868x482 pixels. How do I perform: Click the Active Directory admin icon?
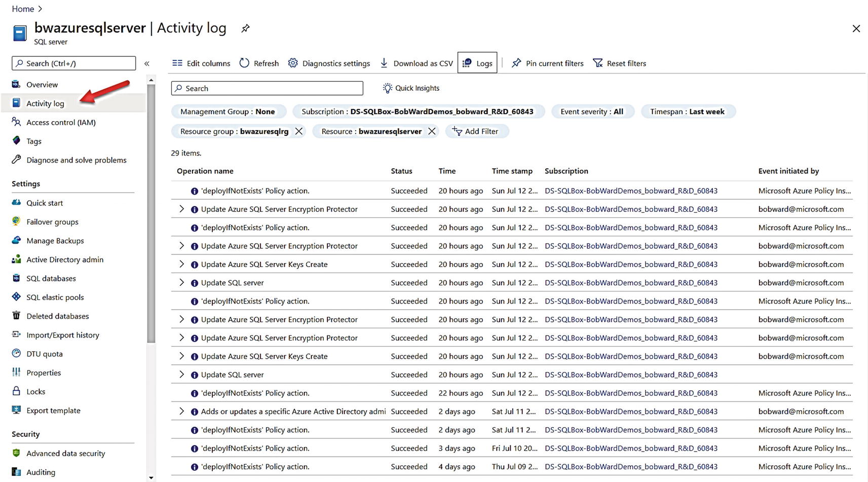pyautogui.click(x=16, y=259)
